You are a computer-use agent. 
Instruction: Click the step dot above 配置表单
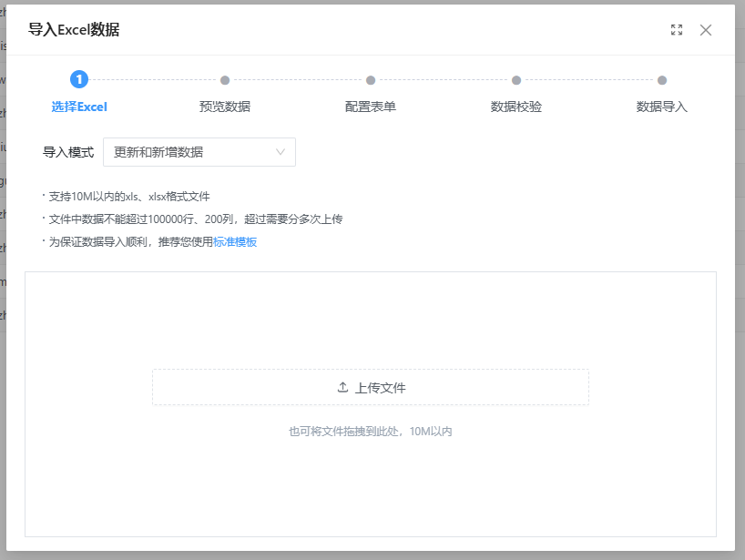tap(371, 80)
